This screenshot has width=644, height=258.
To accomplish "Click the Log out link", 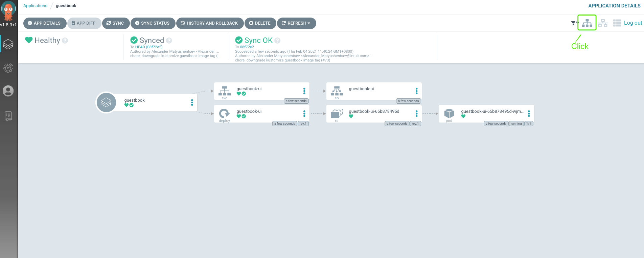I will [633, 23].
